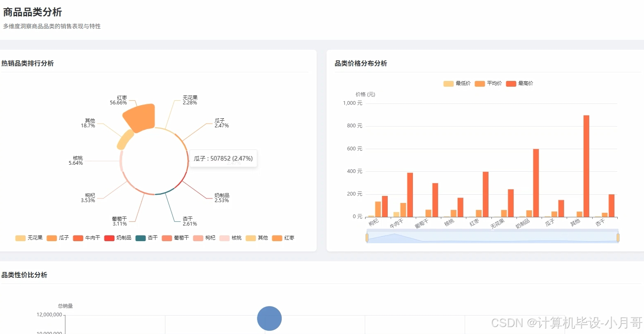
Task: Click the 枸杞 x-axis label
Action: [373, 223]
